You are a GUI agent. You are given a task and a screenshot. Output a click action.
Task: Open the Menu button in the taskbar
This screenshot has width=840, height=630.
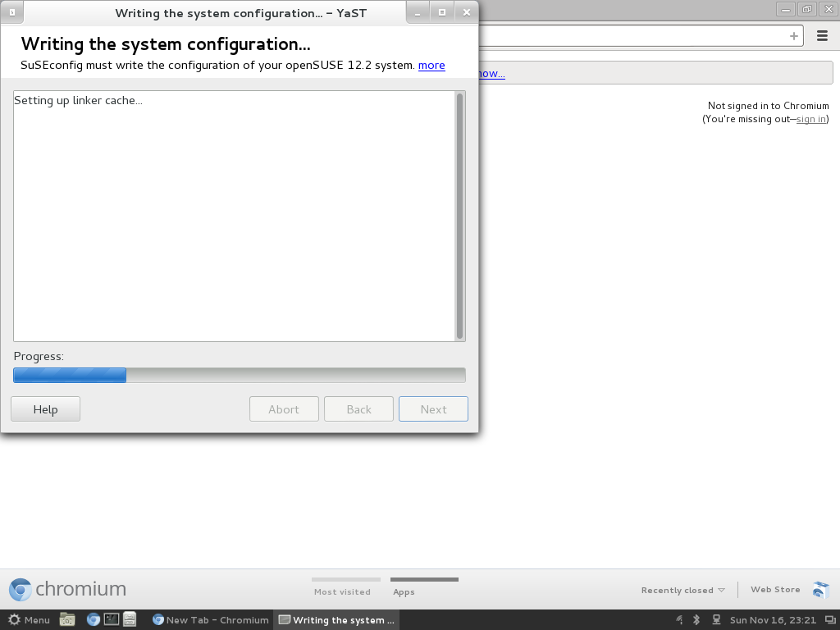click(29, 620)
